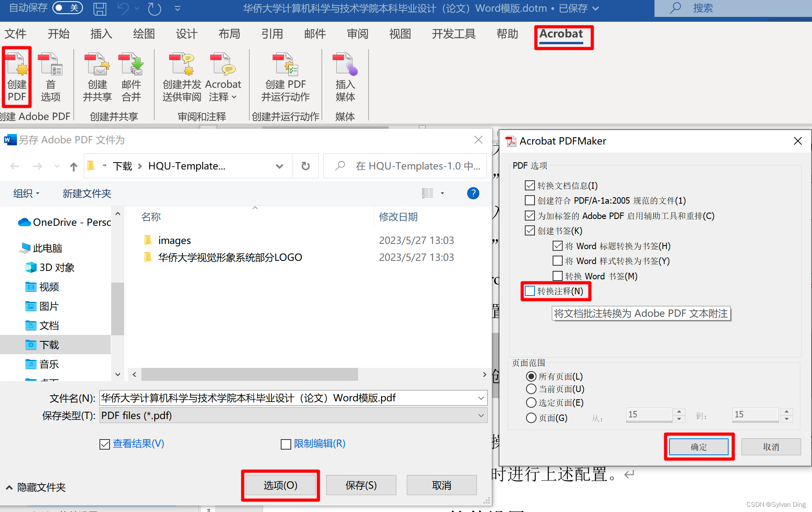
Task: Click the blue Help icon
Action: [473, 193]
